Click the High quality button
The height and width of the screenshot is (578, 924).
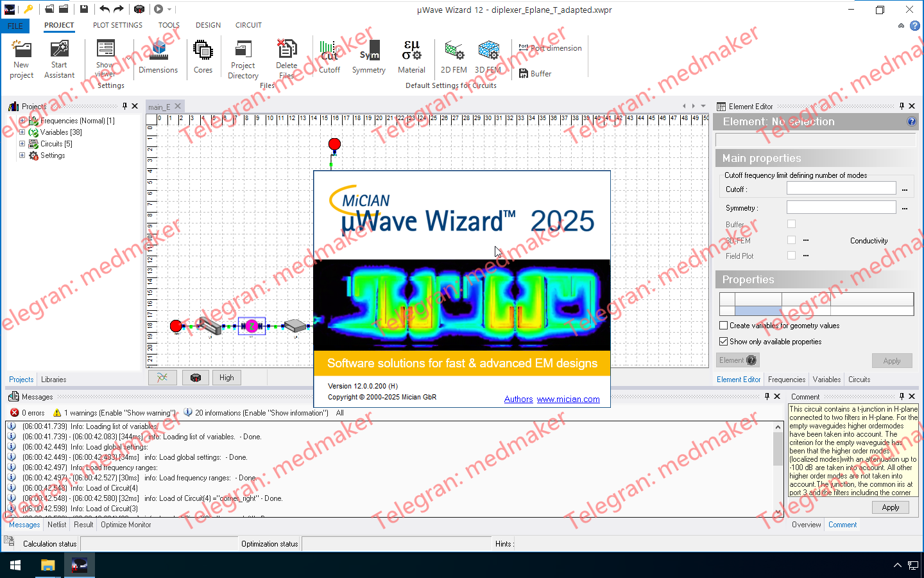pos(227,378)
